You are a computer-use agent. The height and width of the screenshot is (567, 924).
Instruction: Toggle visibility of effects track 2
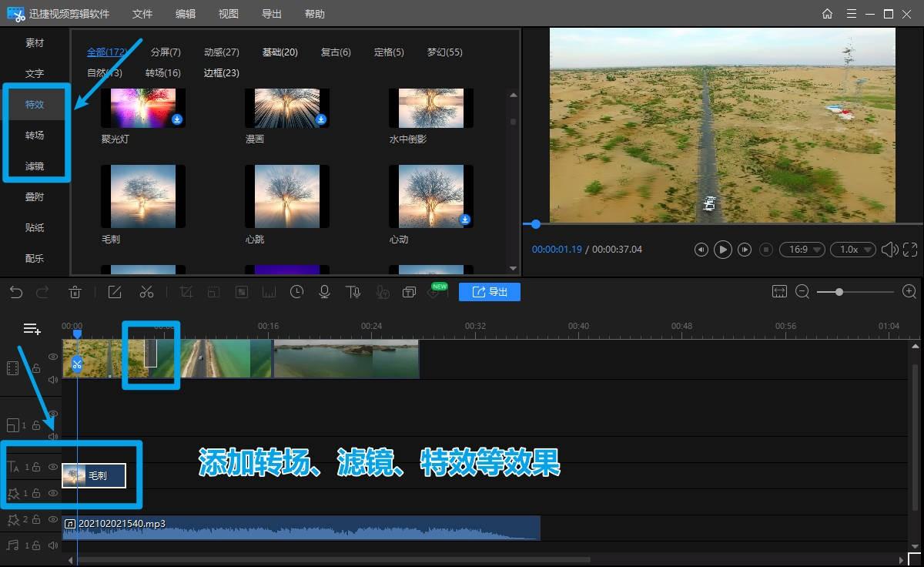tap(53, 519)
